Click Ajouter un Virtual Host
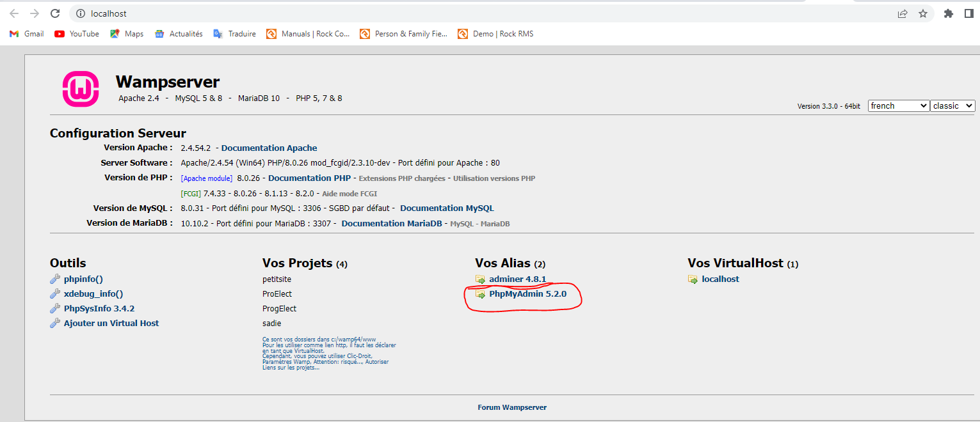The image size is (980, 422). (x=111, y=323)
